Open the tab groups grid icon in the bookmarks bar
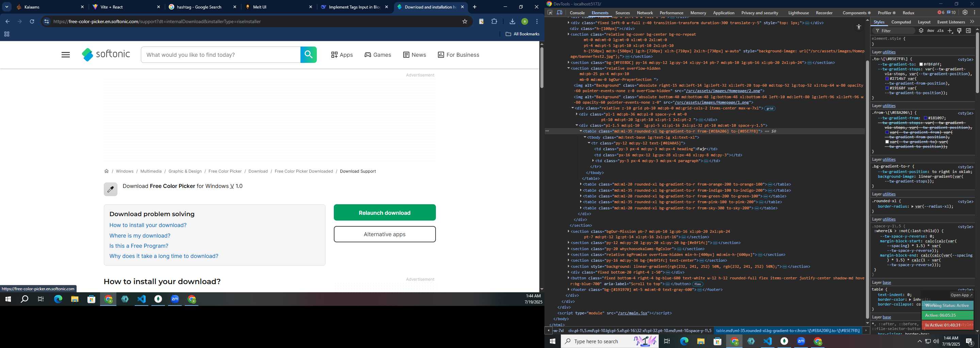This screenshot has width=980, height=348. point(6,35)
